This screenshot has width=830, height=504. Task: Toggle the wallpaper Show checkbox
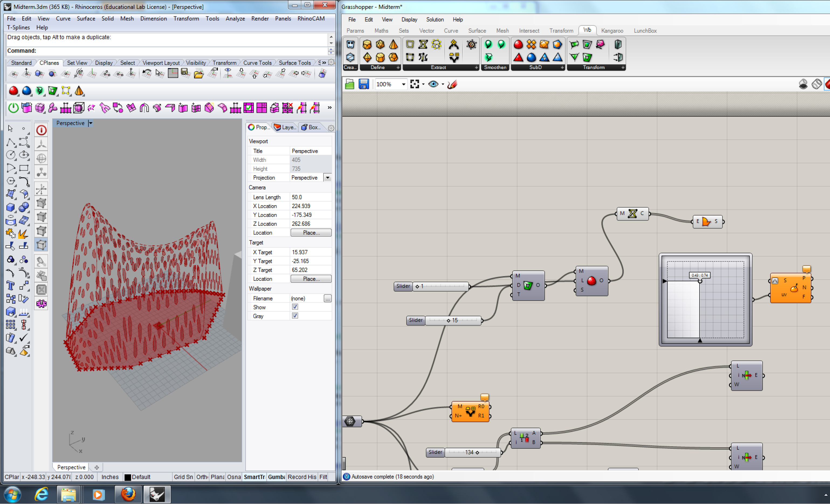tap(295, 307)
